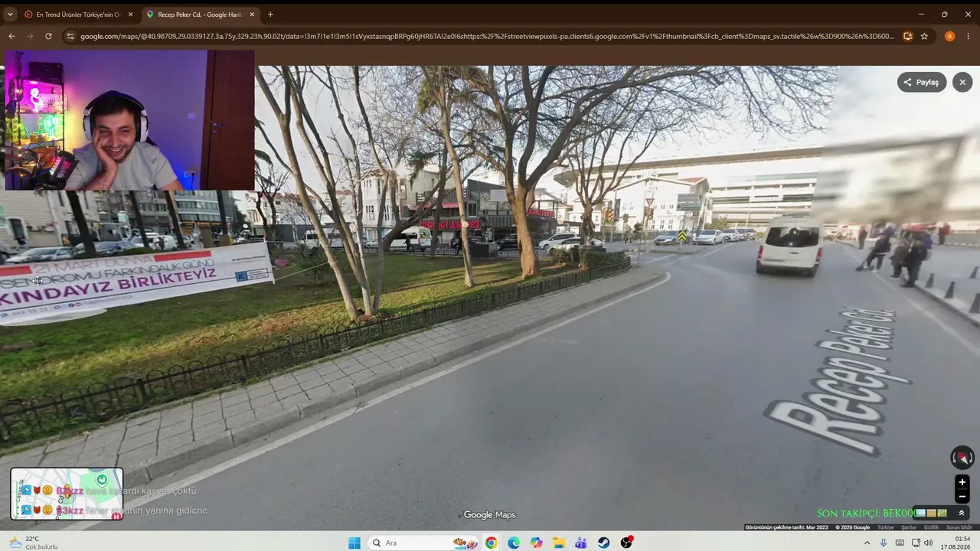The height and width of the screenshot is (551, 980).
Task: Open a new browser tab
Action: (x=270, y=15)
